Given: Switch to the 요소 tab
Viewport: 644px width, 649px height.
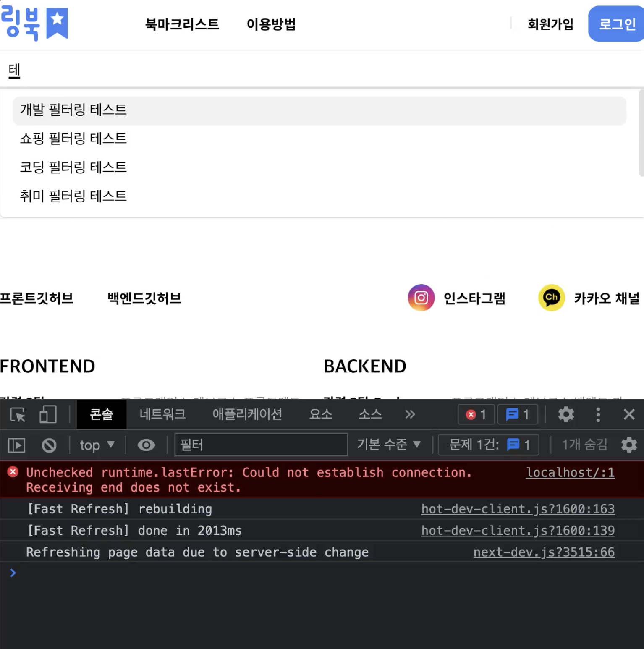Looking at the screenshot, I should click(321, 414).
